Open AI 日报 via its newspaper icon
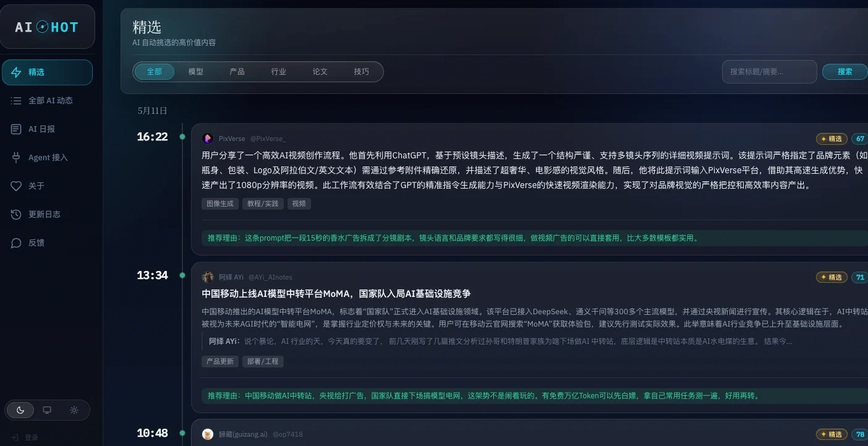Screen dimensions: 868x446 16,129
